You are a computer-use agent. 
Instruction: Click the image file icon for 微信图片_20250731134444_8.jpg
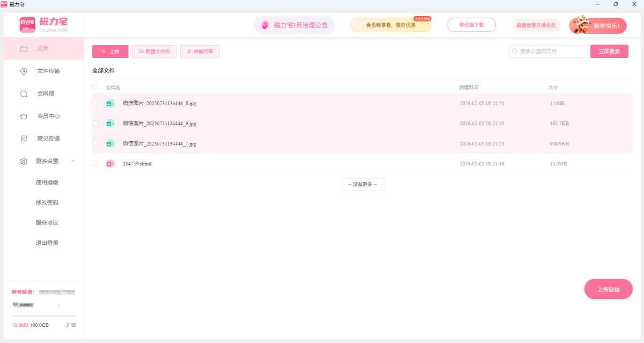click(x=110, y=104)
